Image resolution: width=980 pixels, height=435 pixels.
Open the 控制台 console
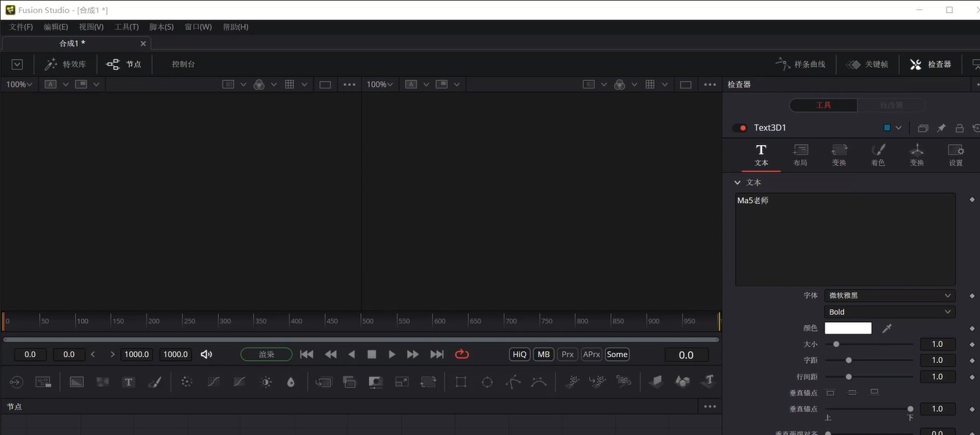183,64
